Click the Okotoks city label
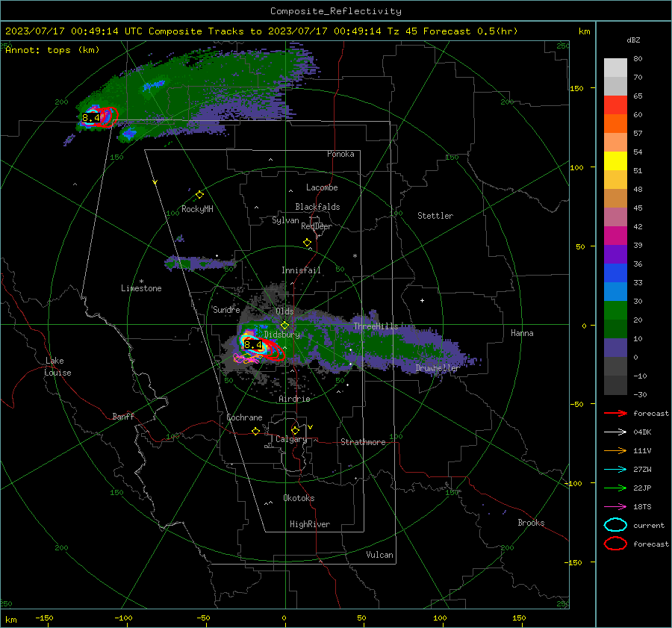672x628 pixels. click(299, 498)
